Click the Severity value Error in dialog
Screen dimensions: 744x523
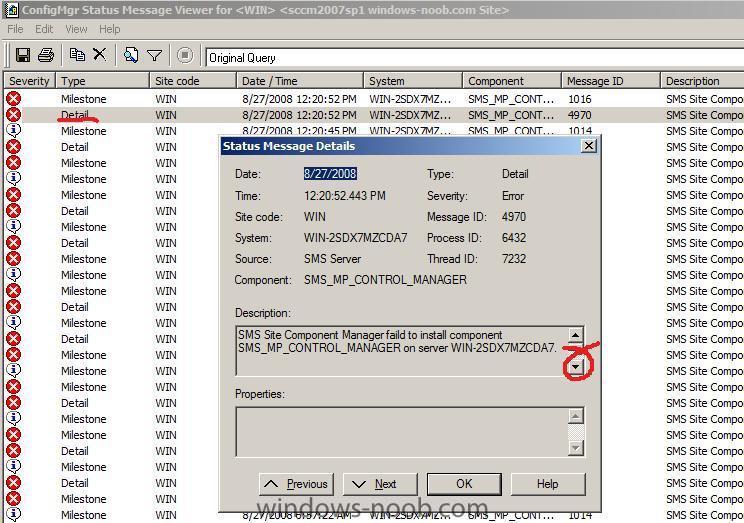pyautogui.click(x=513, y=196)
